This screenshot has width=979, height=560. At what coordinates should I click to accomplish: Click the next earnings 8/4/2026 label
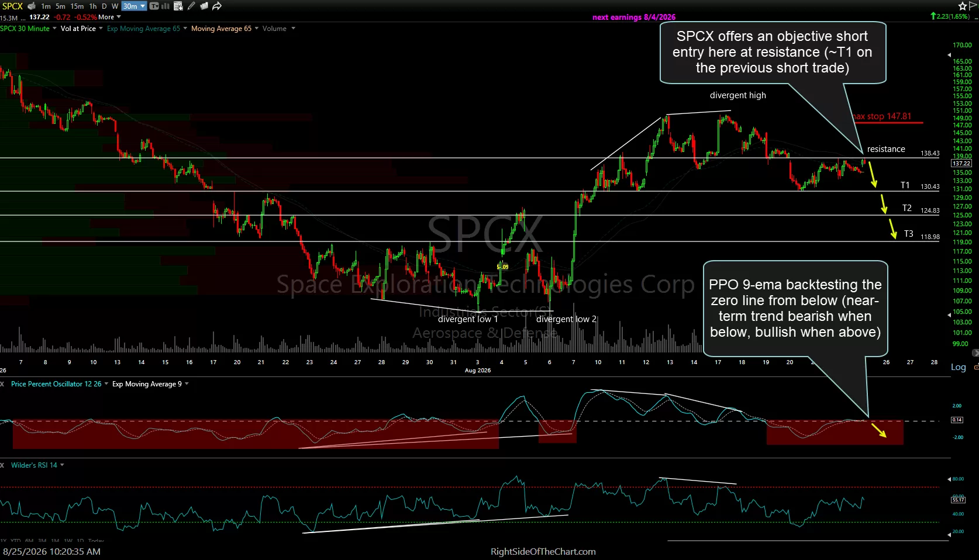634,18
